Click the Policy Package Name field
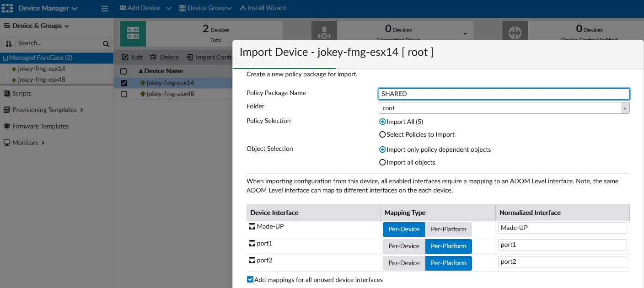644x288 pixels. [x=504, y=94]
